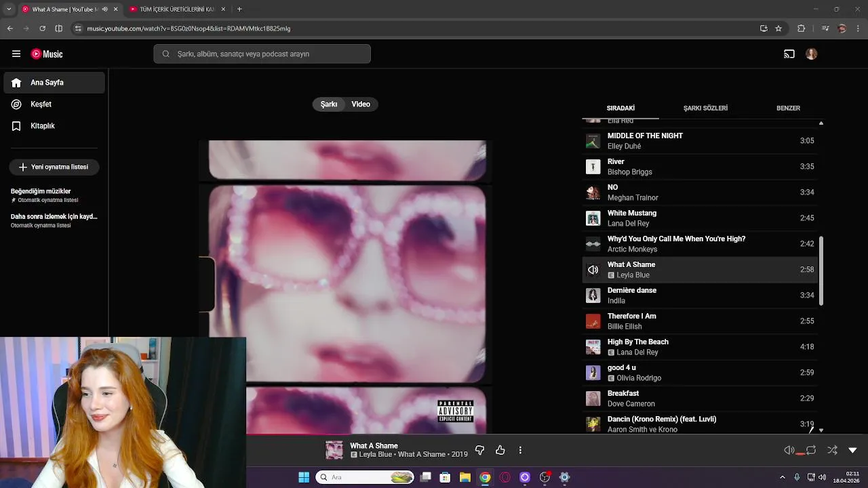The image size is (868, 488).
Task: Play good 4 u by Olivia Rodrigo
Action: pyautogui.click(x=700, y=373)
